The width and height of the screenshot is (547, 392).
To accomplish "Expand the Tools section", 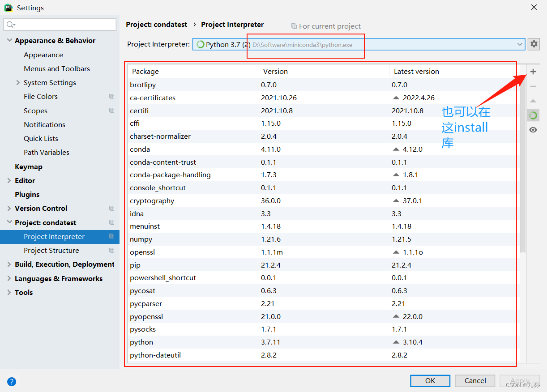I will (9, 292).
